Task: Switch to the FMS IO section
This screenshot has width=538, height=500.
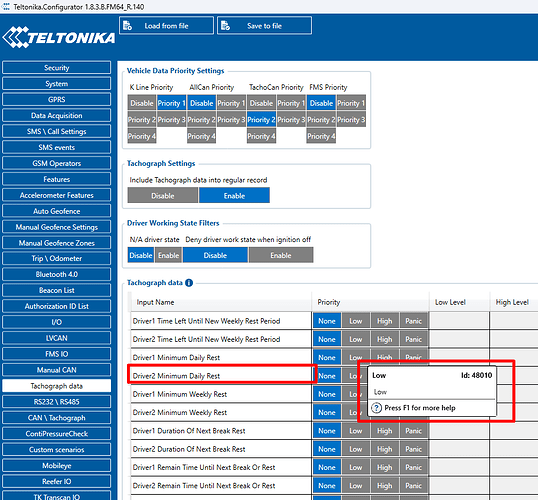Action: [x=57, y=354]
